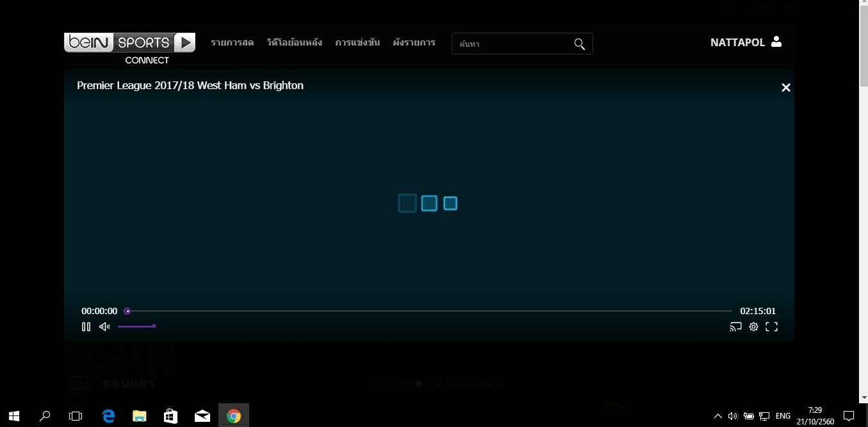Open the network tray icon
The height and width of the screenshot is (427, 868).
pos(764,415)
